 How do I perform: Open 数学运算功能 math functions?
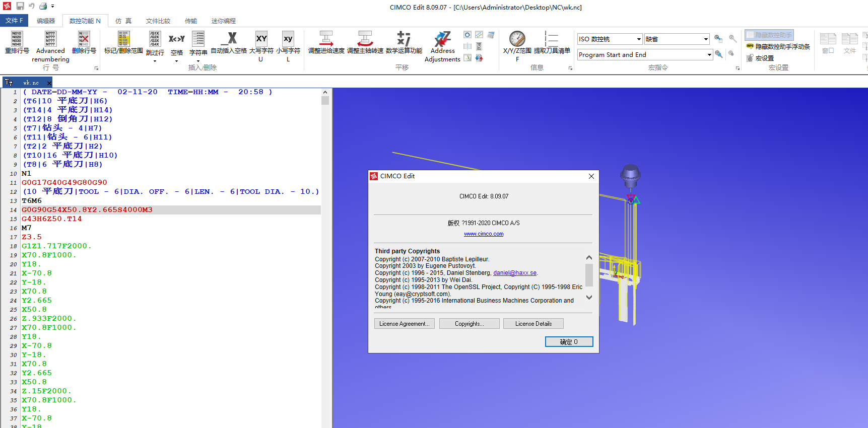click(x=404, y=42)
